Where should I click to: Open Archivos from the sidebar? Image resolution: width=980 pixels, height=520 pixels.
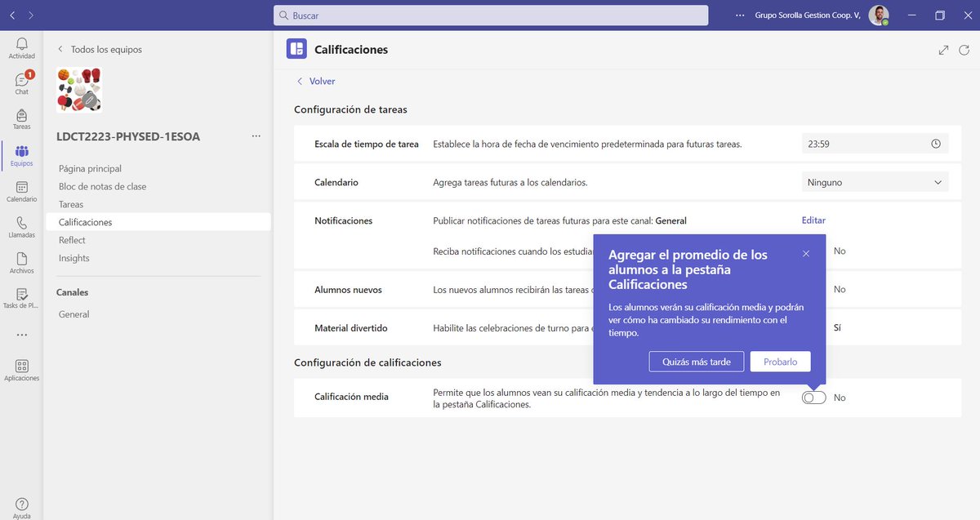[x=22, y=258]
